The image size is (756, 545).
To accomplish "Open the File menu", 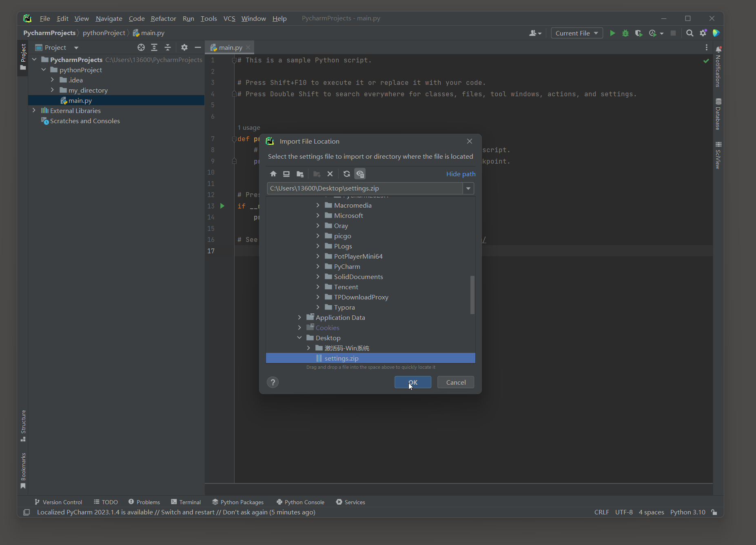I will 45,18.
